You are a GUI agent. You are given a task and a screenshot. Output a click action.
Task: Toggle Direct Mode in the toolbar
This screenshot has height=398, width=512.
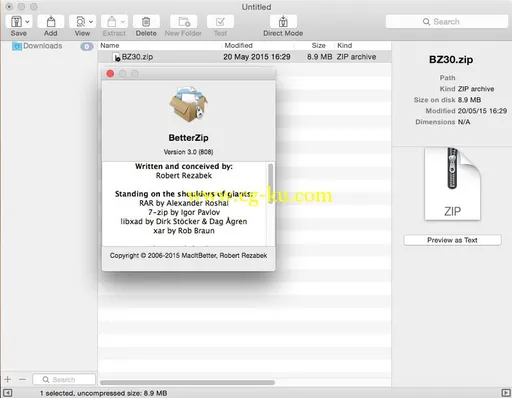[283, 22]
